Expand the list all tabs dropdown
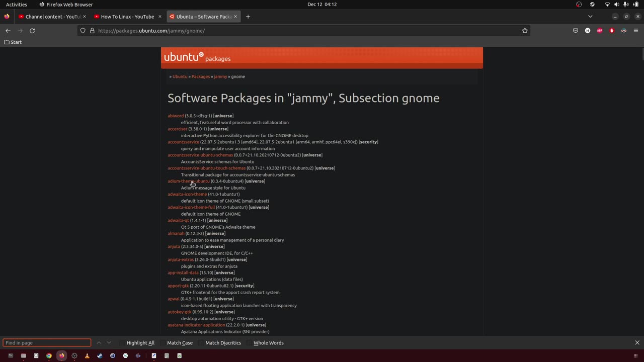Screen dimensions: 644x362 pos(590,17)
